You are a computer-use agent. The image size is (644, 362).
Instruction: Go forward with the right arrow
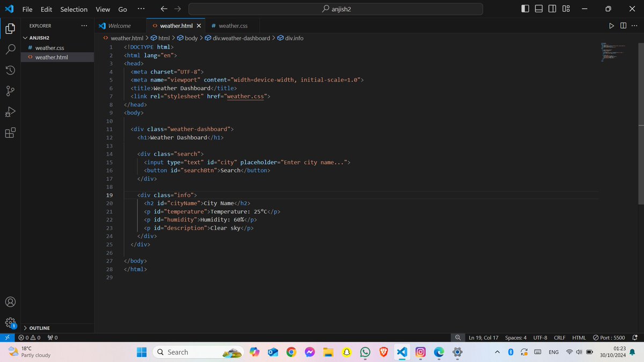tap(178, 9)
